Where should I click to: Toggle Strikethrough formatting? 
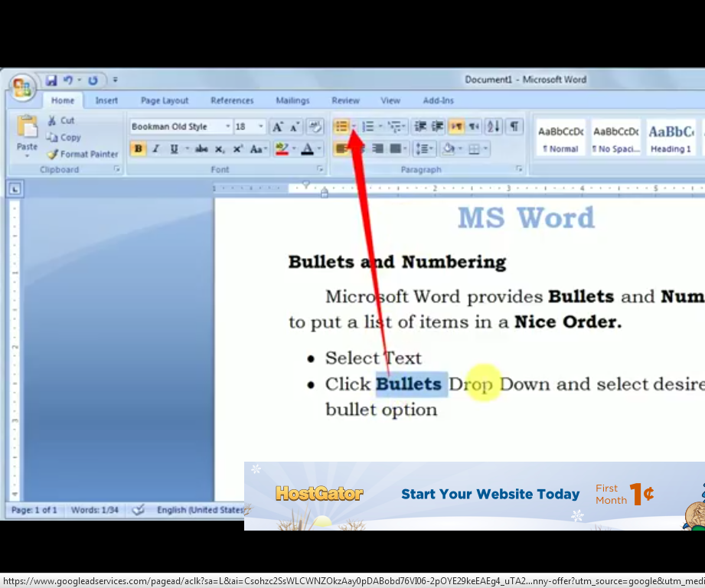(201, 149)
